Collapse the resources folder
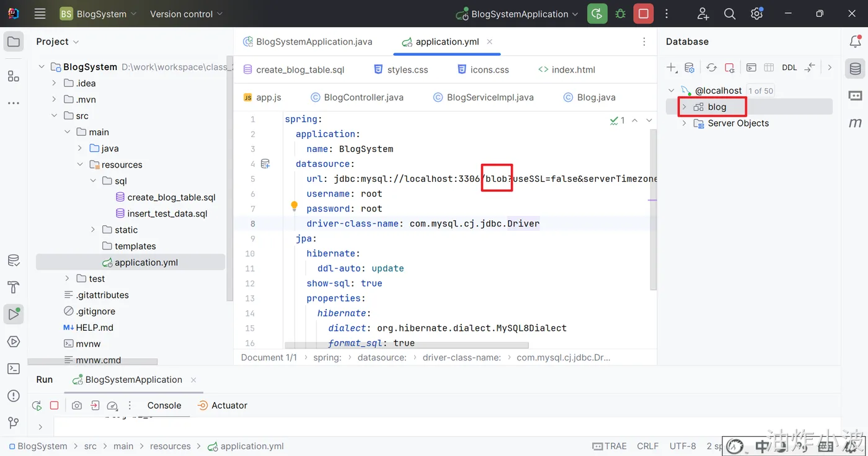The height and width of the screenshot is (456, 868). coord(80,164)
